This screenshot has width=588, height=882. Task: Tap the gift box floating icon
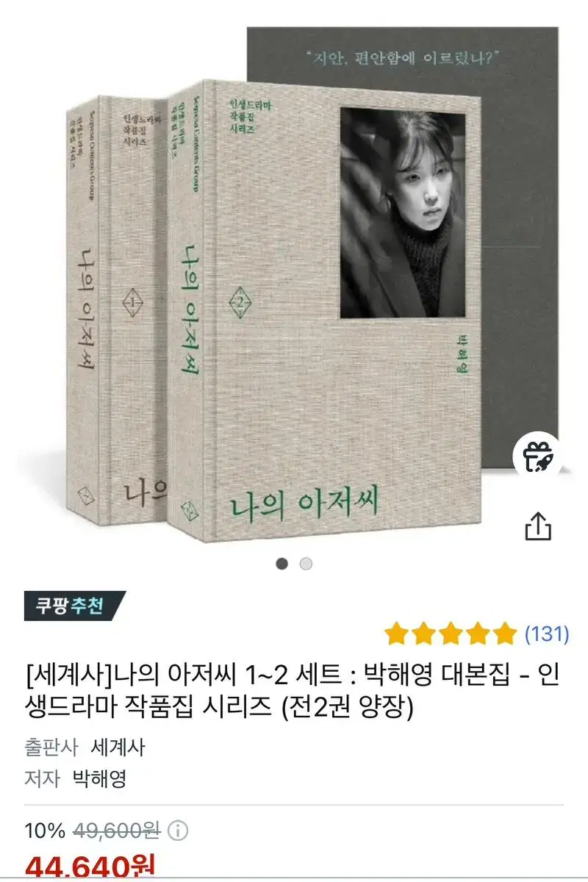click(537, 456)
